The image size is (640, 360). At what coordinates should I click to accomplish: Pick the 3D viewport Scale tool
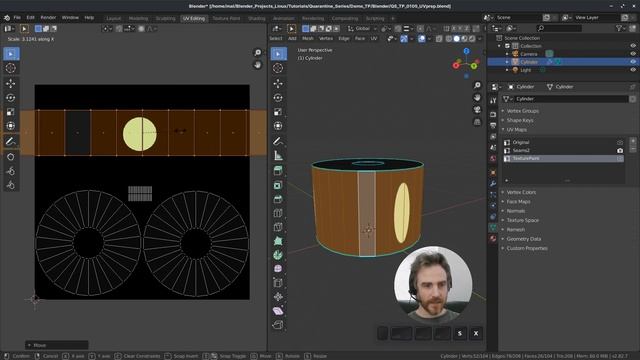[x=278, y=112]
